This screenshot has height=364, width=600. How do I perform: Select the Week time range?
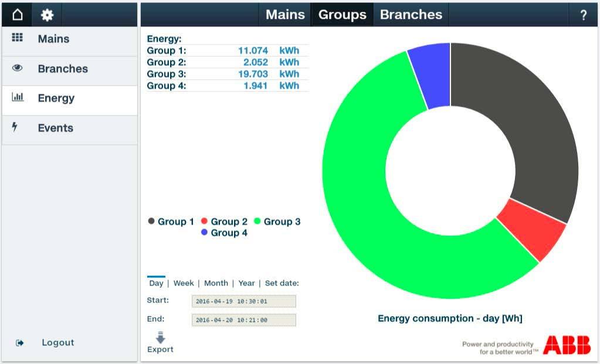click(184, 283)
